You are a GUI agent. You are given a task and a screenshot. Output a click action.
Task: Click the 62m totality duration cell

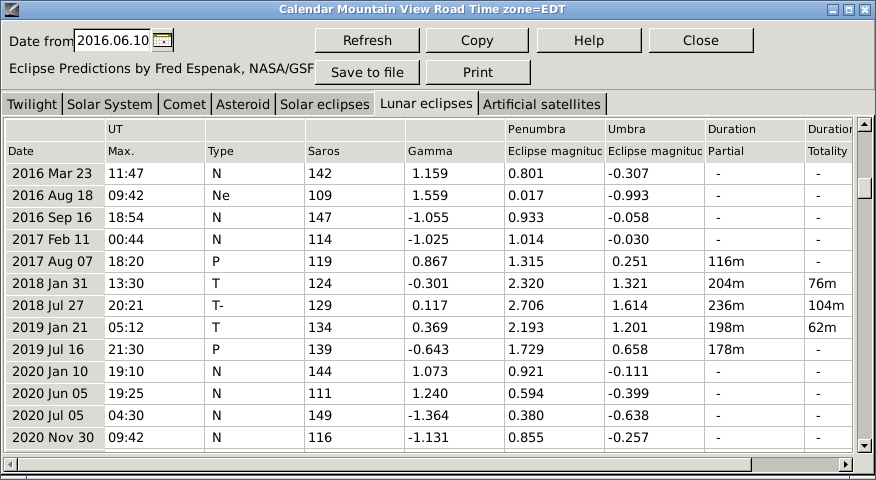click(x=829, y=327)
